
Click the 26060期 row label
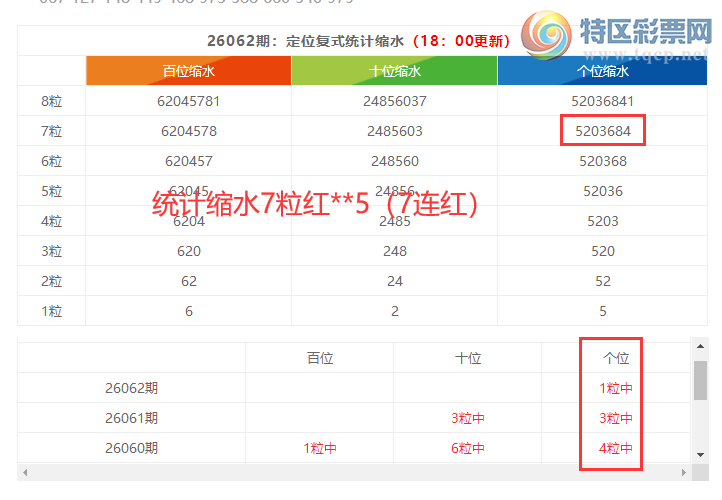(131, 448)
